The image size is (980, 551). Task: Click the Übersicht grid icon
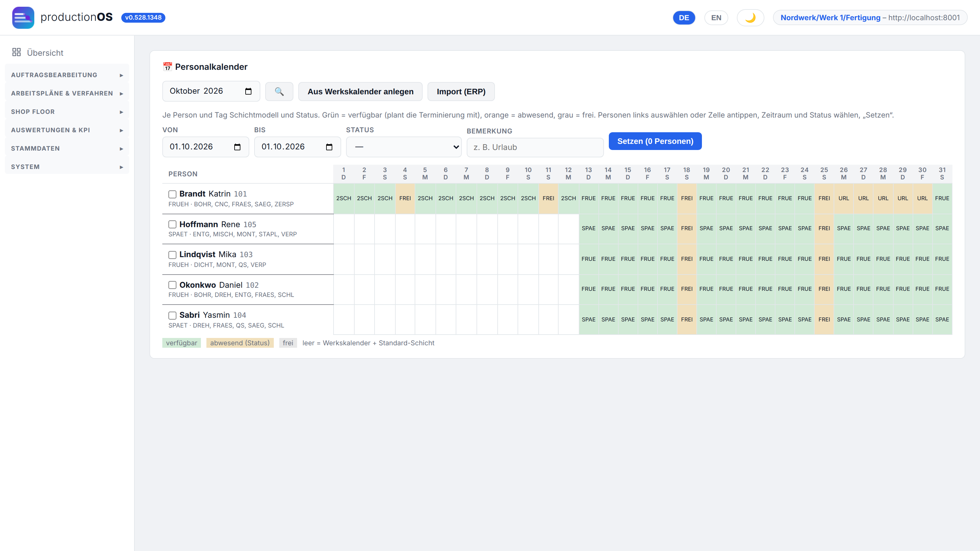16,52
